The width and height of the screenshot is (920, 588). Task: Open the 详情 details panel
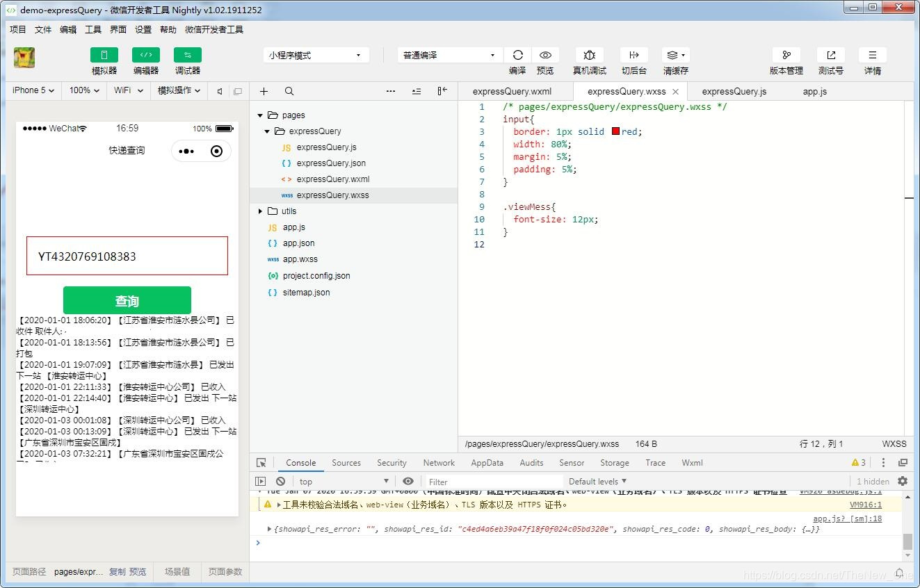[x=873, y=55]
